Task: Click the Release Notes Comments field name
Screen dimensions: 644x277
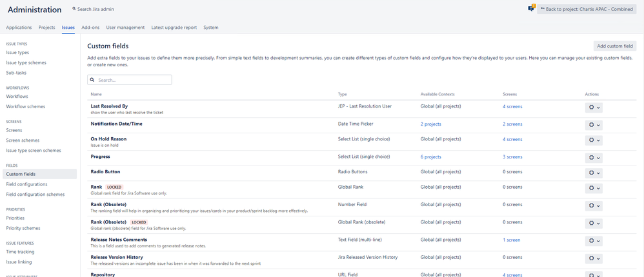Action: [x=119, y=240]
